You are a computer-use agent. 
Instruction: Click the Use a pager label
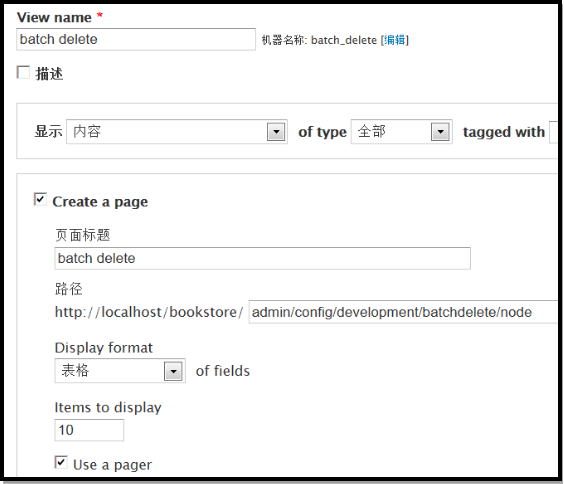click(112, 465)
